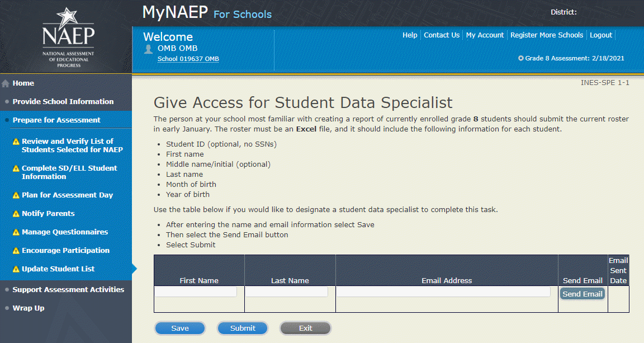Open the School 019637 OMB link

[x=188, y=59]
